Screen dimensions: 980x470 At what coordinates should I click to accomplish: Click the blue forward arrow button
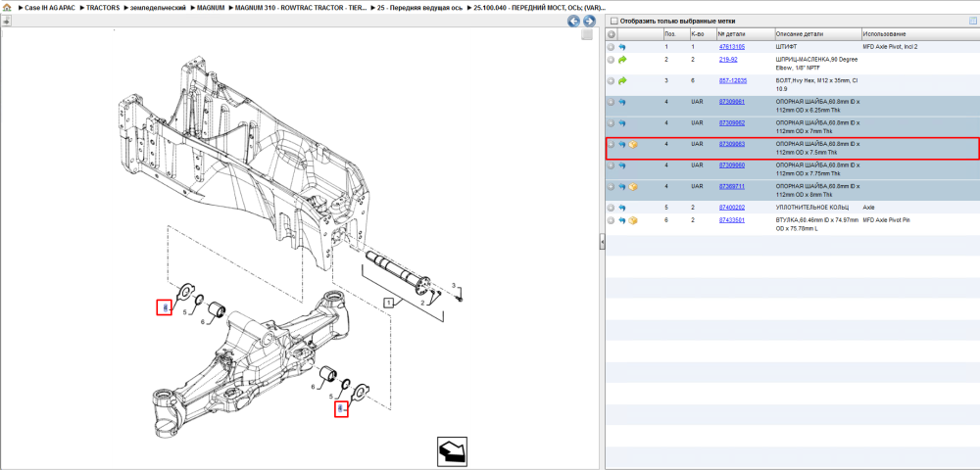pyautogui.click(x=588, y=22)
